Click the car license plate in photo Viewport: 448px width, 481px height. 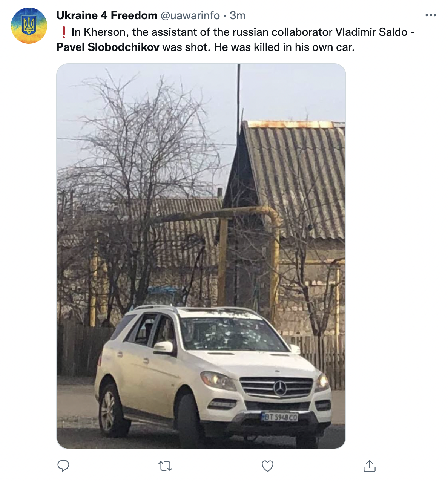tap(279, 417)
